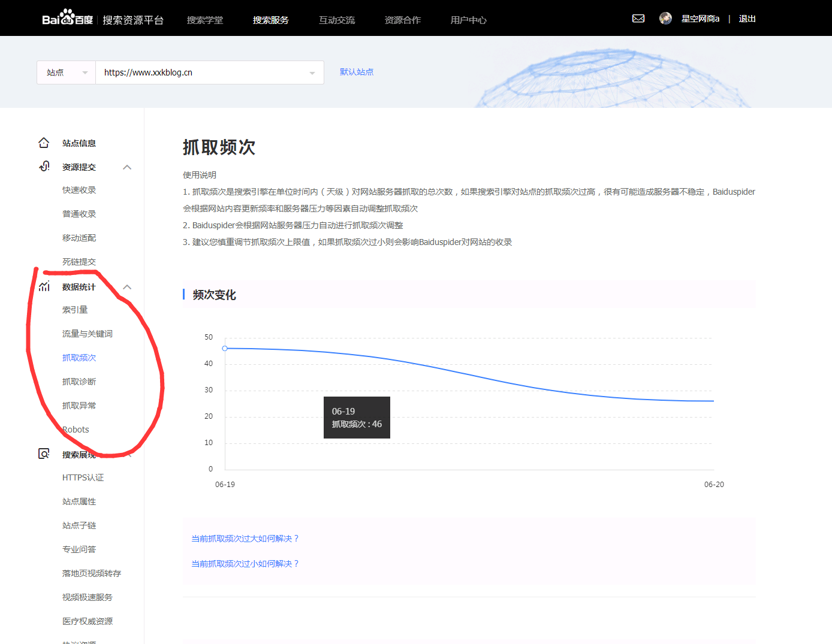The height and width of the screenshot is (644, 832).
Task: Click the chart icon beside 数据统计
Action: [x=44, y=286]
